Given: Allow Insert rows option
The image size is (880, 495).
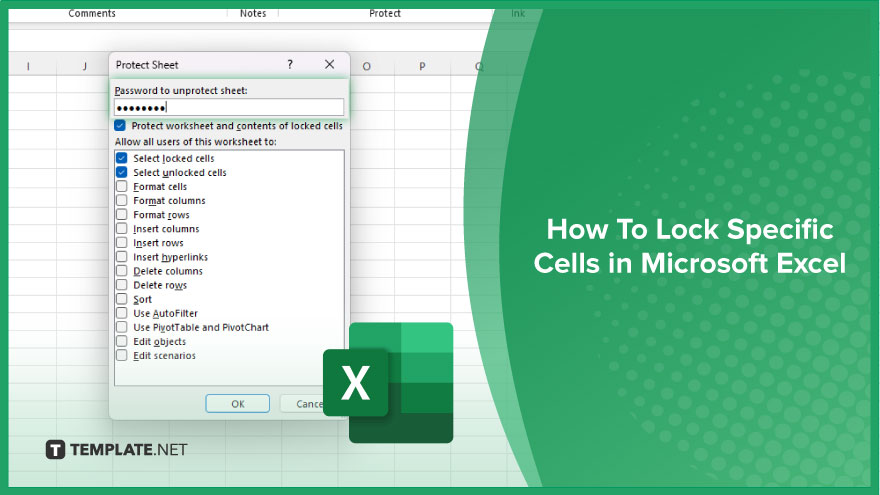Looking at the screenshot, I should pos(122,242).
